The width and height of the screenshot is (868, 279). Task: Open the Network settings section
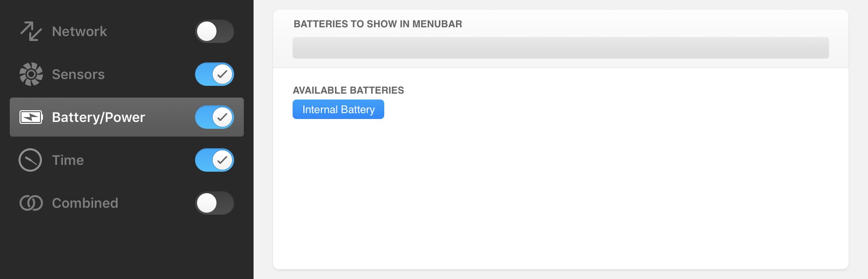pyautogui.click(x=79, y=31)
